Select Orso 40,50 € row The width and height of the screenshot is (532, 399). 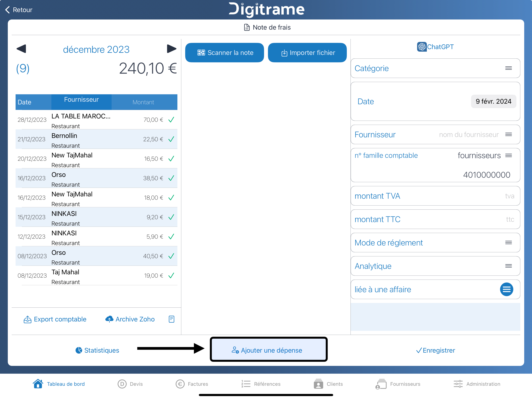(96, 256)
